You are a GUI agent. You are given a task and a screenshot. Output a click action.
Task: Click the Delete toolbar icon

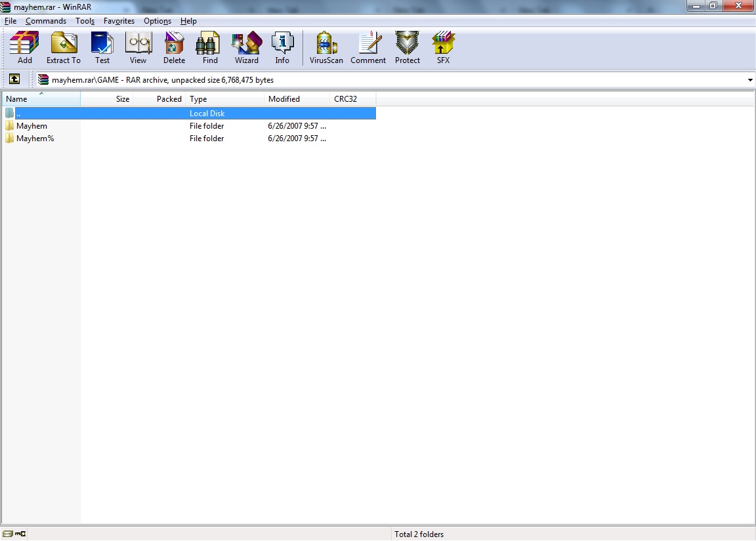point(174,48)
